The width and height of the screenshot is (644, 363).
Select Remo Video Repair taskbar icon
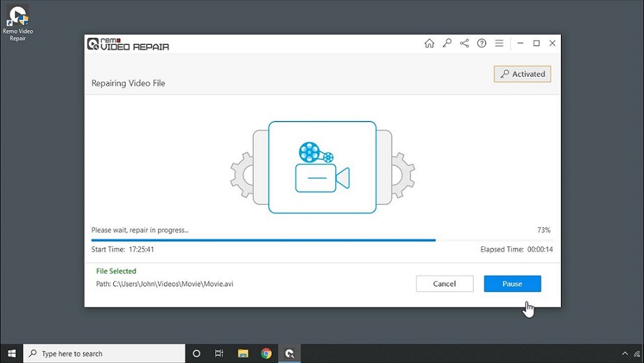pos(290,353)
